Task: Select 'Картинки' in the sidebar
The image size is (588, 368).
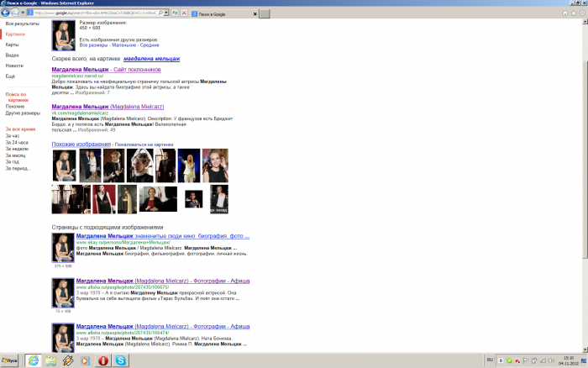Action: pyautogui.click(x=15, y=34)
